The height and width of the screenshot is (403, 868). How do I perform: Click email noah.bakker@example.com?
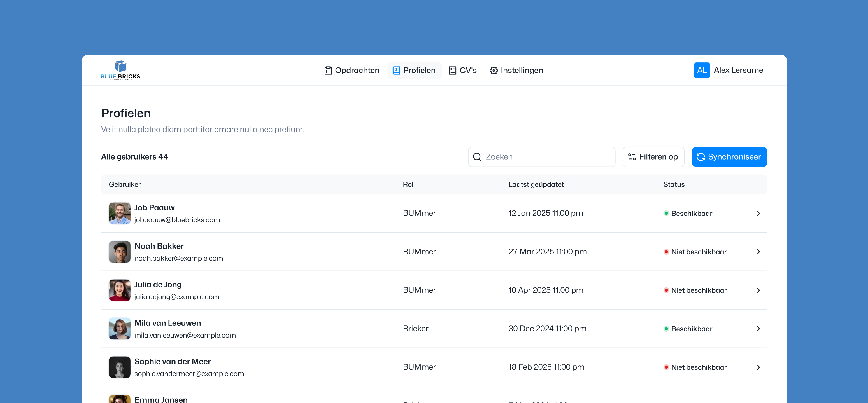click(179, 258)
